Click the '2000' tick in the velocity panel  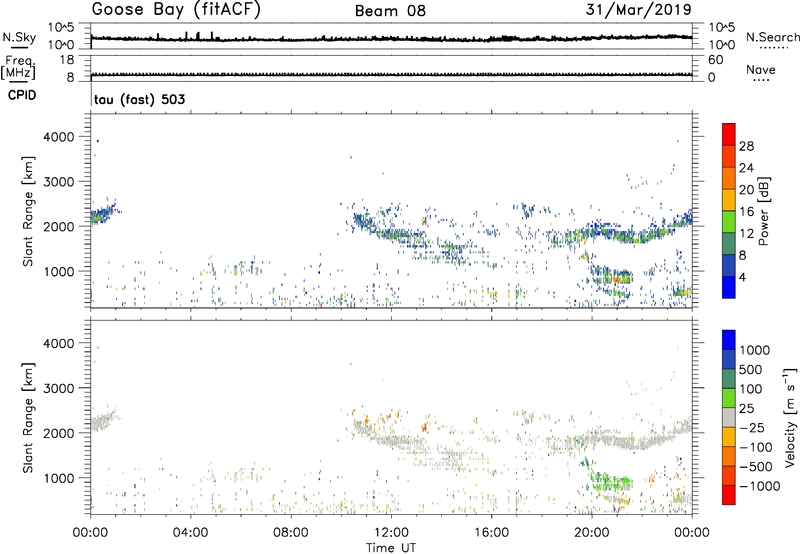[59, 433]
